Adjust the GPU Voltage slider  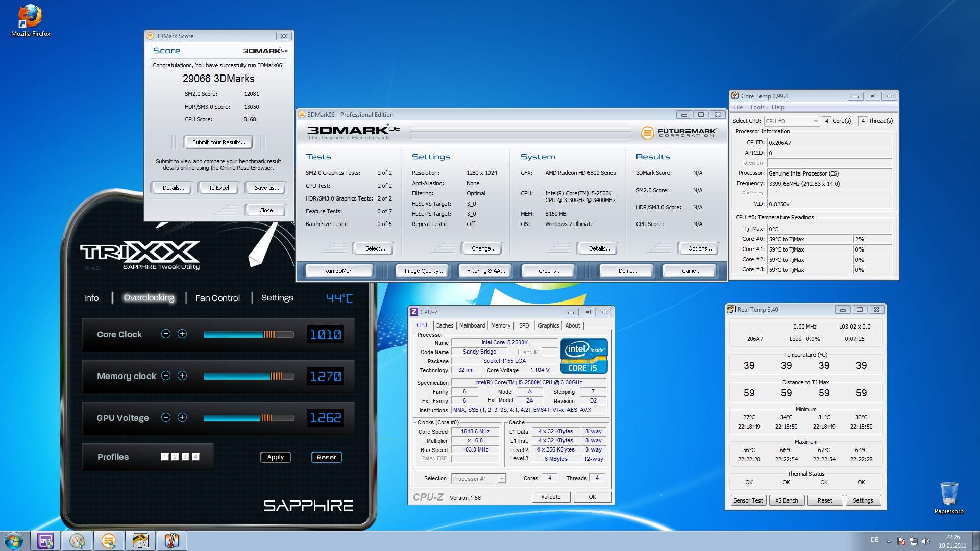(249, 418)
